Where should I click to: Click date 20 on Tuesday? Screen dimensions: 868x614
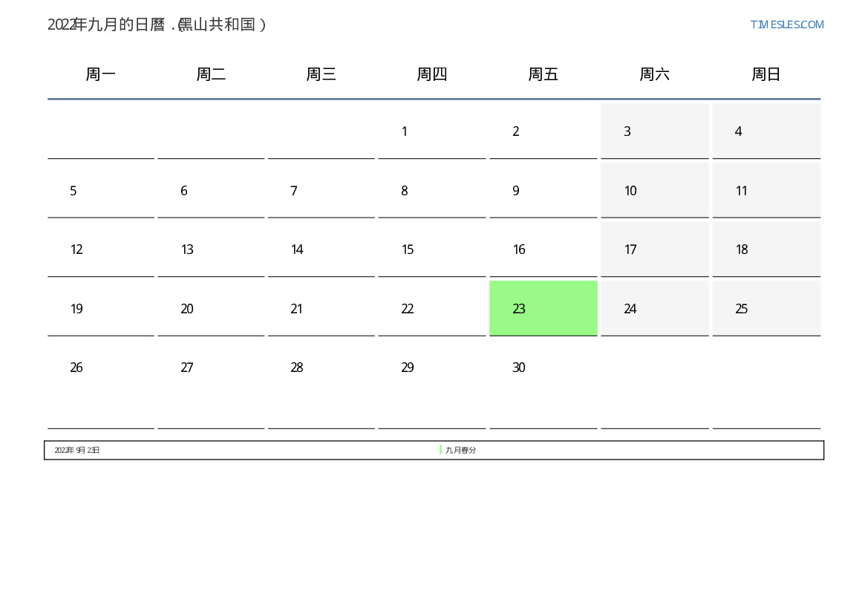[187, 309]
